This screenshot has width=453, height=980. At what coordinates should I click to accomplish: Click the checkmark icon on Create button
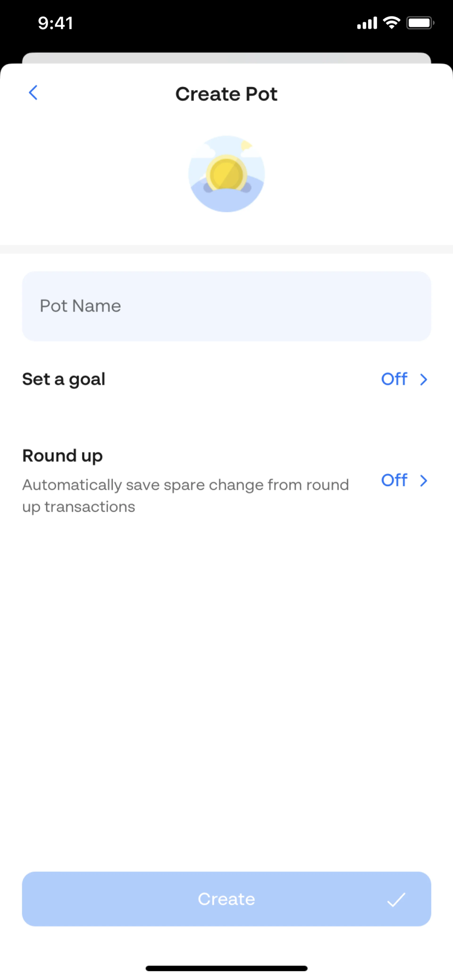point(396,900)
